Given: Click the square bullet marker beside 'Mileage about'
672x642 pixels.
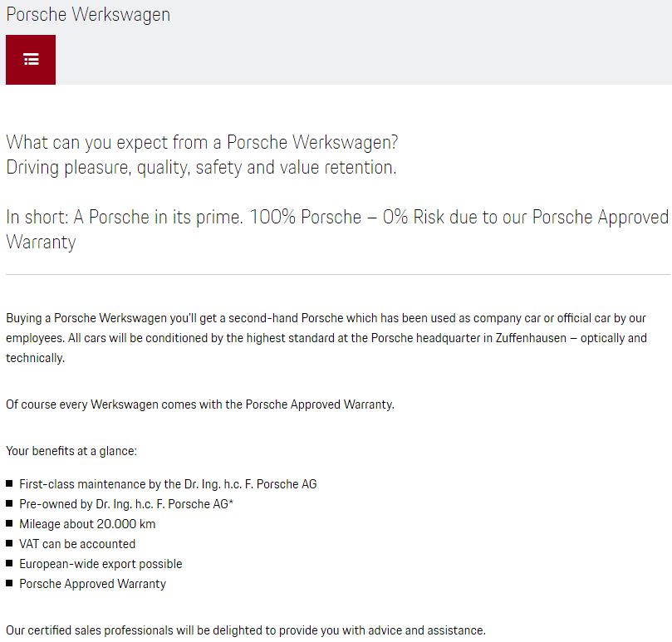Looking at the screenshot, I should 9,523.
